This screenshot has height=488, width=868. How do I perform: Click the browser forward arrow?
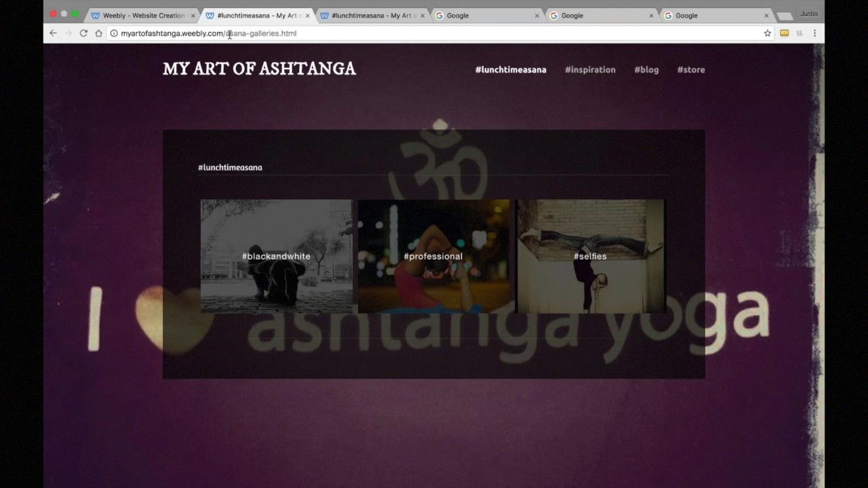[68, 33]
